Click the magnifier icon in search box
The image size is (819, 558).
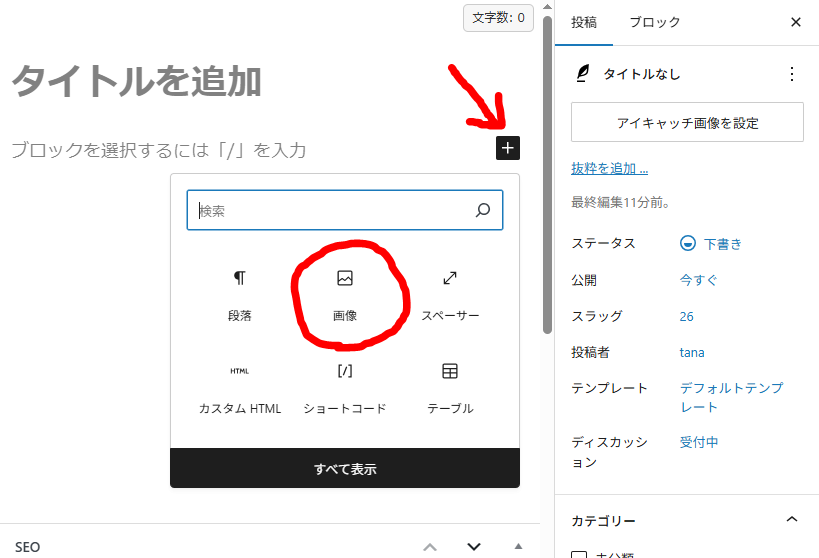pos(483,211)
